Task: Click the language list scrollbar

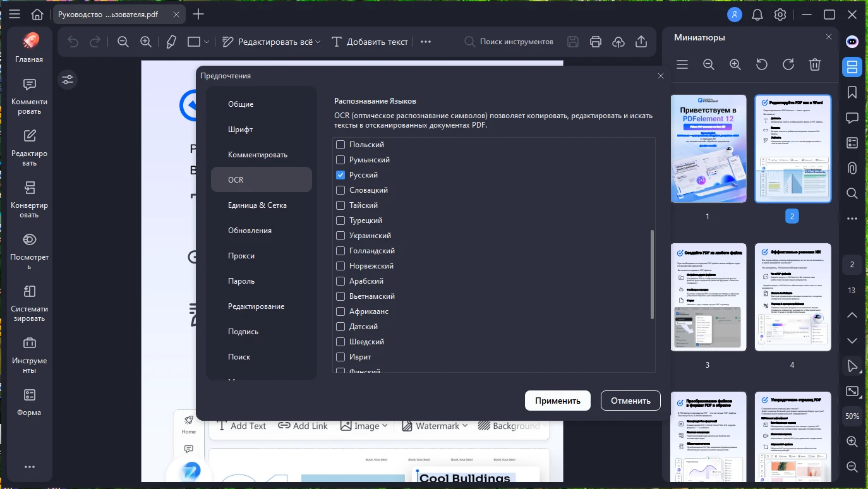Action: [x=652, y=275]
